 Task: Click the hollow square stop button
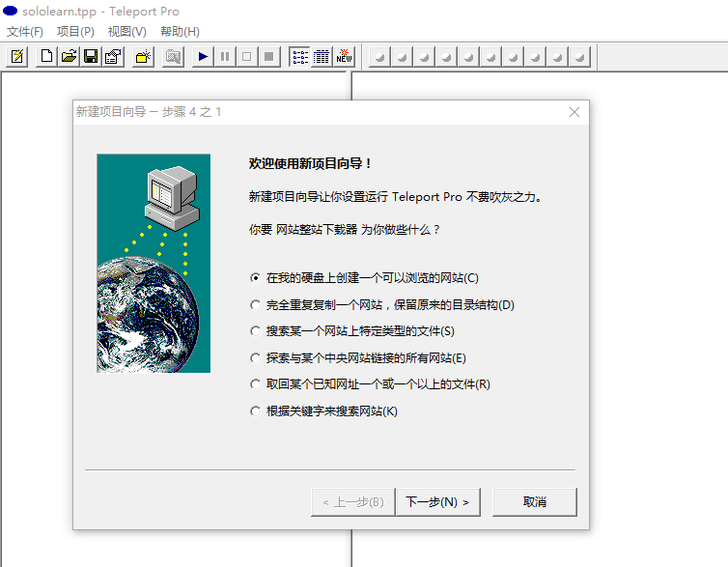pyautogui.click(x=247, y=57)
